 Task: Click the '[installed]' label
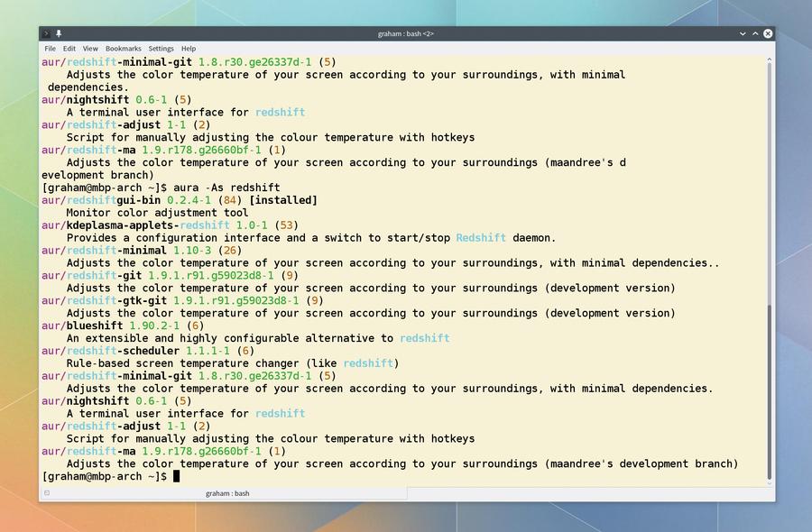283,200
